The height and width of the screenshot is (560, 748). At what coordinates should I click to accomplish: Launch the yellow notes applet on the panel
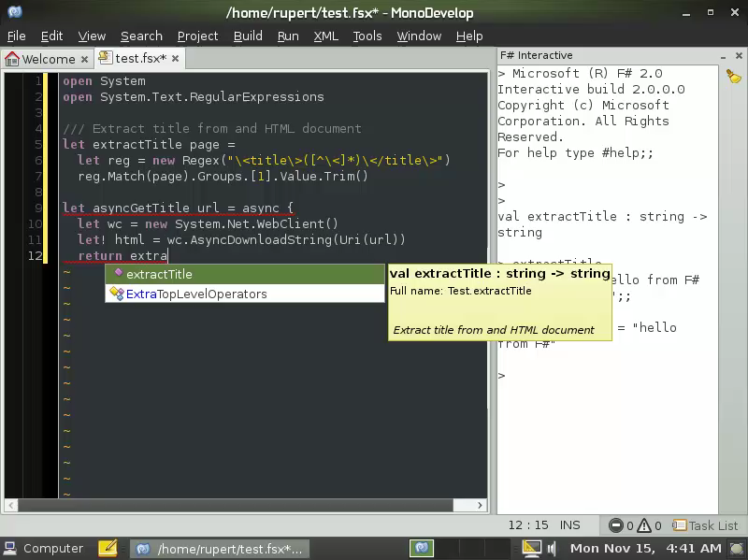coord(108,549)
